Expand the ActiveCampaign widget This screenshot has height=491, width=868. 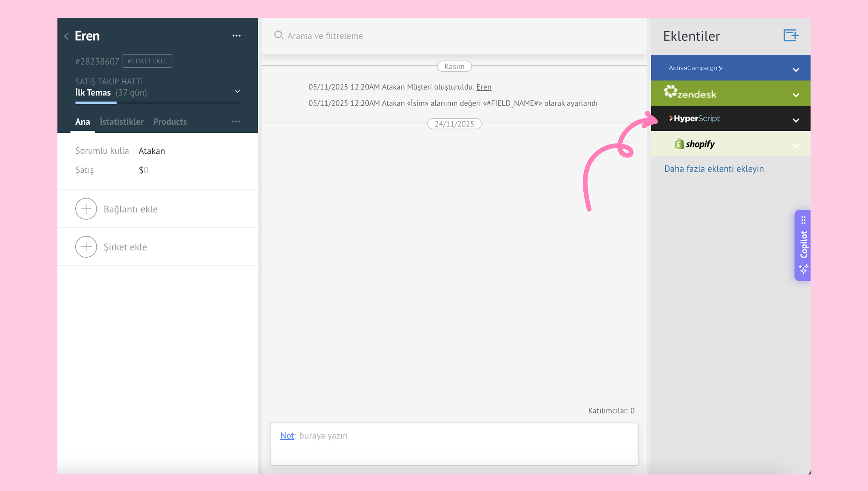tap(796, 70)
